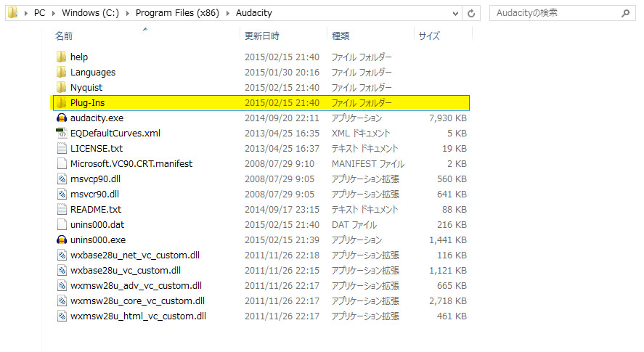644x352 pixels.
Task: Click the audacity.exe headphones icon
Action: [x=61, y=118]
